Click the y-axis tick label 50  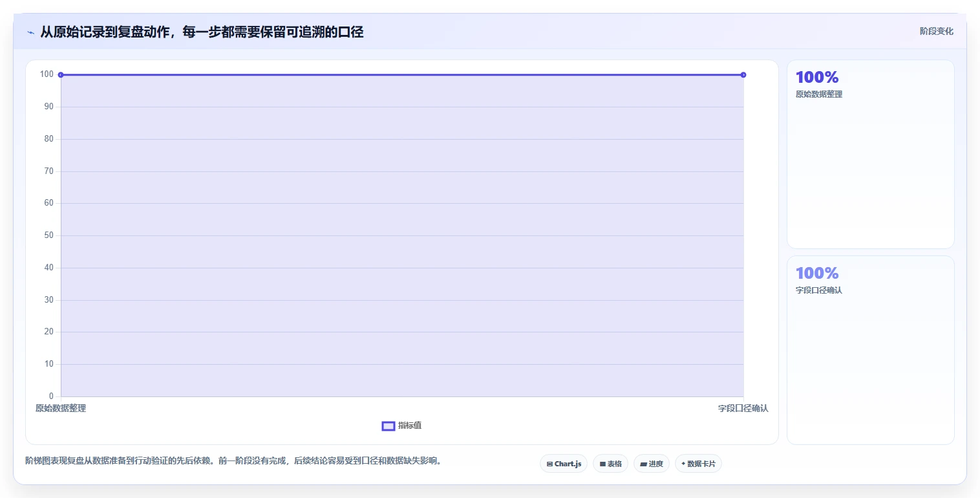pos(48,235)
